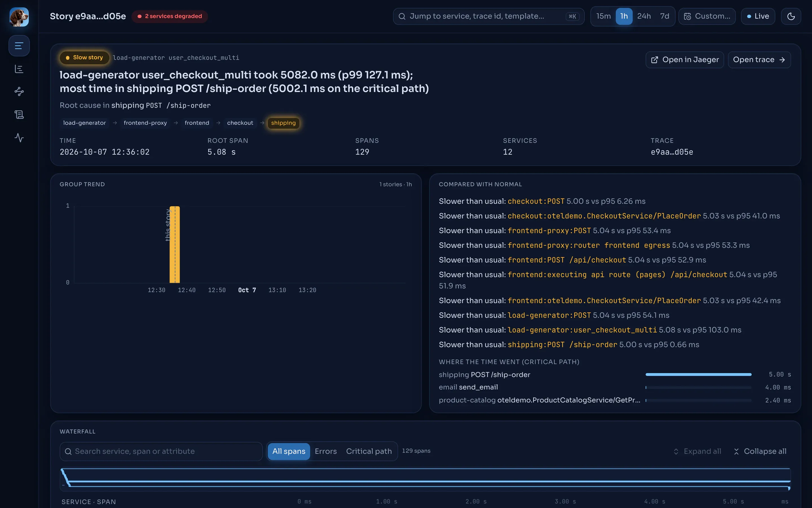This screenshot has height=508, width=812.
Task: Focus waterfall span search field
Action: [x=161, y=451]
